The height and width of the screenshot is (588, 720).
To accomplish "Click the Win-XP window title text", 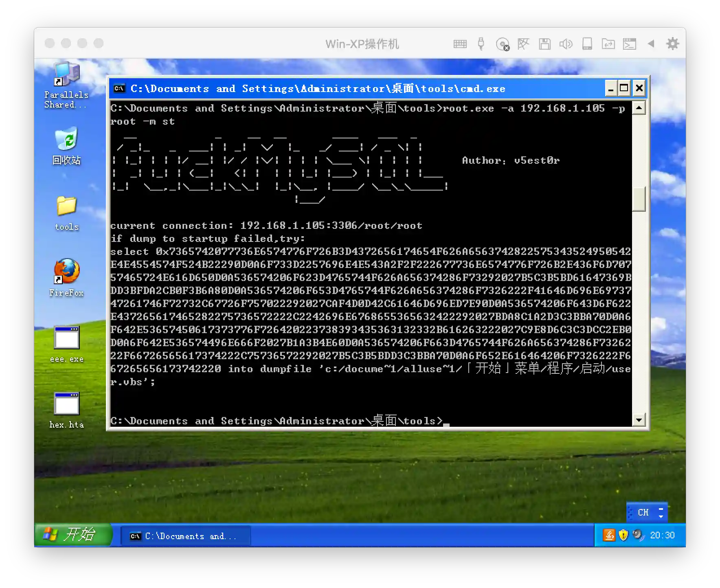I will point(362,44).
